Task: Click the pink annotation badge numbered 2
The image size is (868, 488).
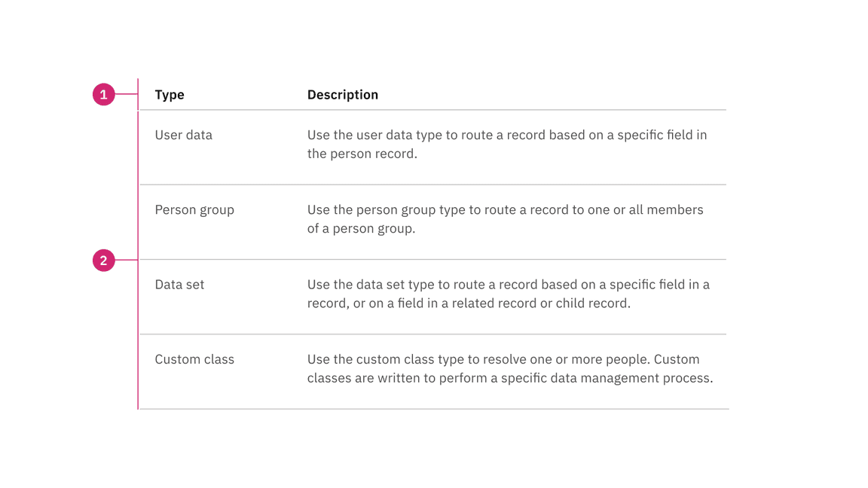Action: click(x=103, y=261)
